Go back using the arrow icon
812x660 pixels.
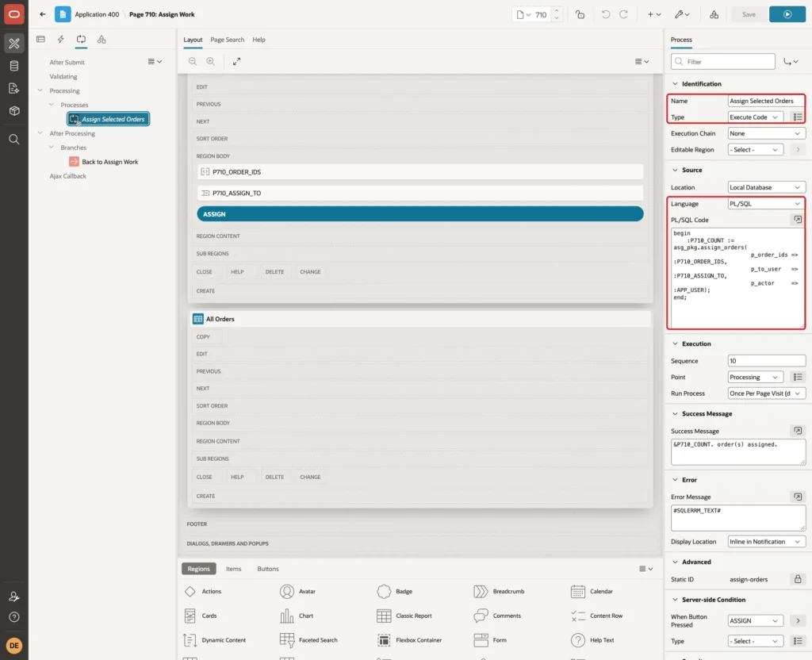click(x=43, y=14)
